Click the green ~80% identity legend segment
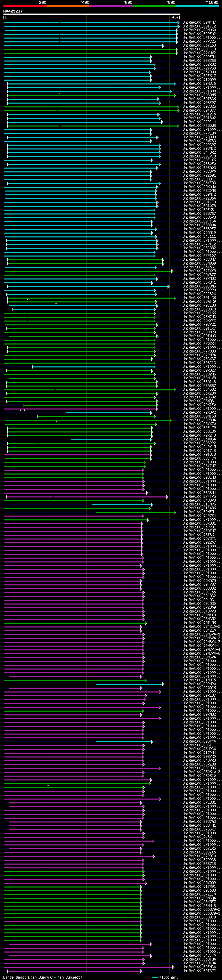This screenshot has height=980, width=222. click(154, 6)
